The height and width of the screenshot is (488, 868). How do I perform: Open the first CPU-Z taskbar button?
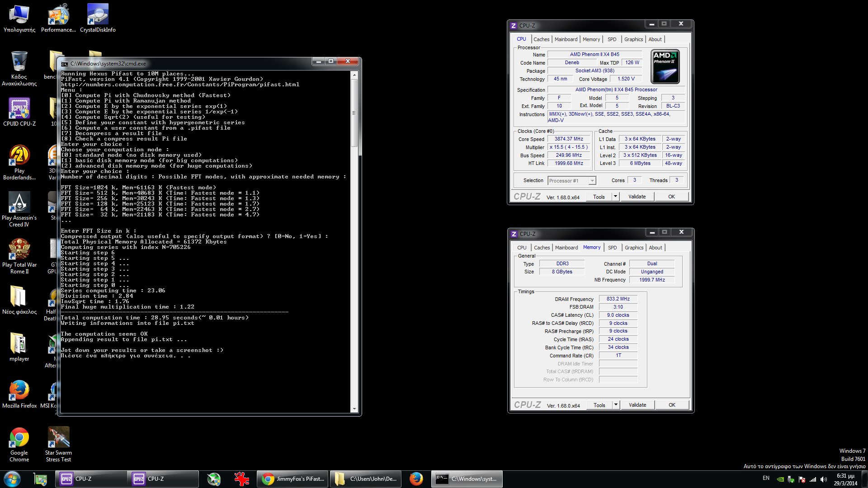(91, 479)
